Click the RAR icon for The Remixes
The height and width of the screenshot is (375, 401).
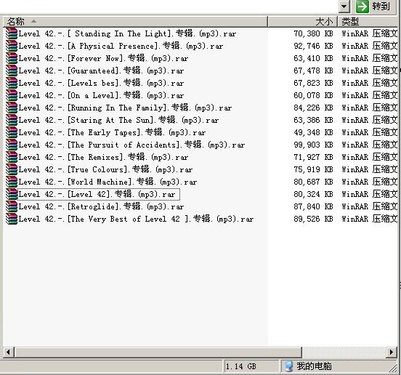(12, 157)
